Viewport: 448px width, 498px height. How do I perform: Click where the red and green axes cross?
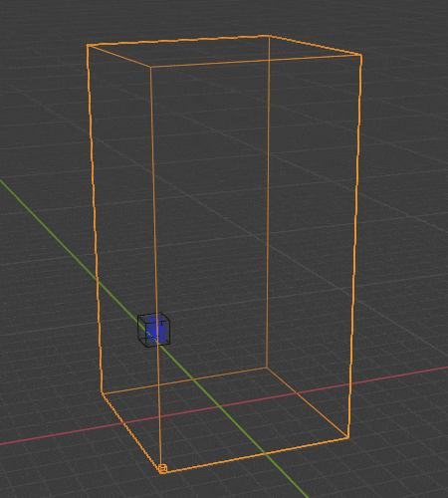[219, 406]
